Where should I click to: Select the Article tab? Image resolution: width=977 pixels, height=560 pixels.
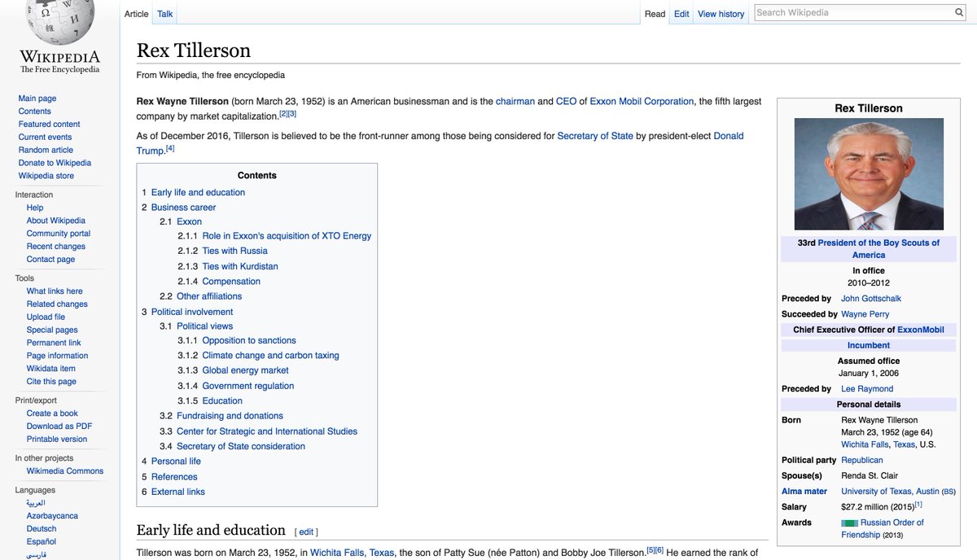tap(136, 14)
